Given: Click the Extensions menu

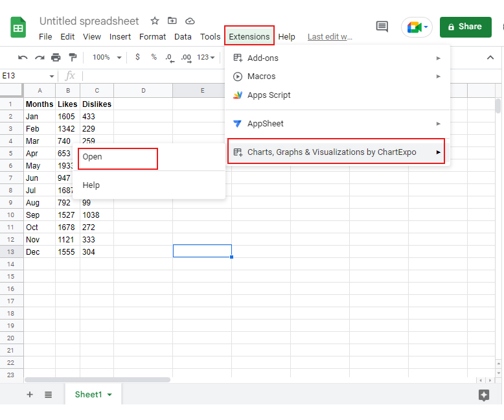Looking at the screenshot, I should pos(249,36).
